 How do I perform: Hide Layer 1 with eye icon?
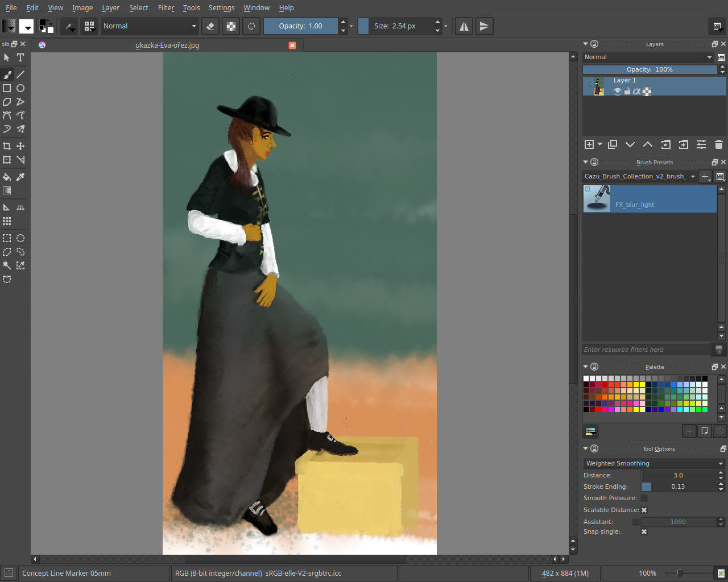[617, 91]
